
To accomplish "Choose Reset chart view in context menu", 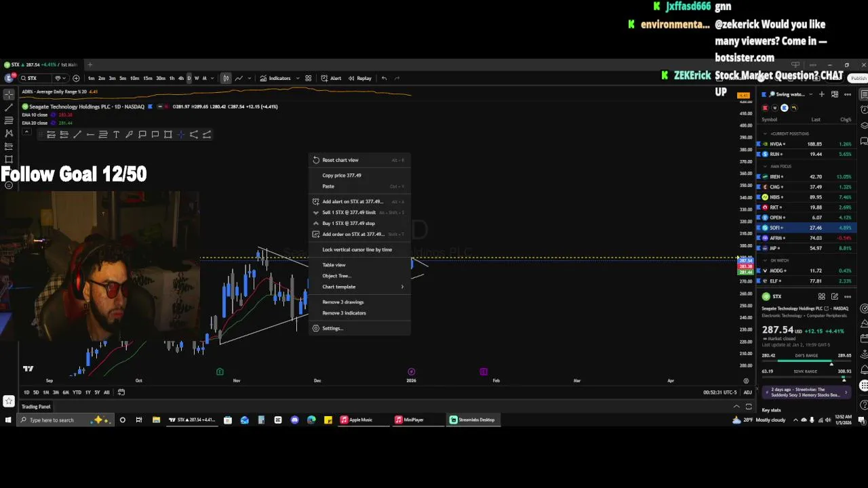I will (x=359, y=160).
